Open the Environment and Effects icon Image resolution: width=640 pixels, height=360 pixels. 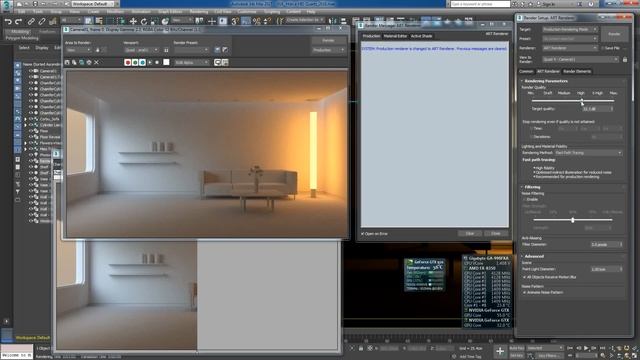[x=225, y=50]
